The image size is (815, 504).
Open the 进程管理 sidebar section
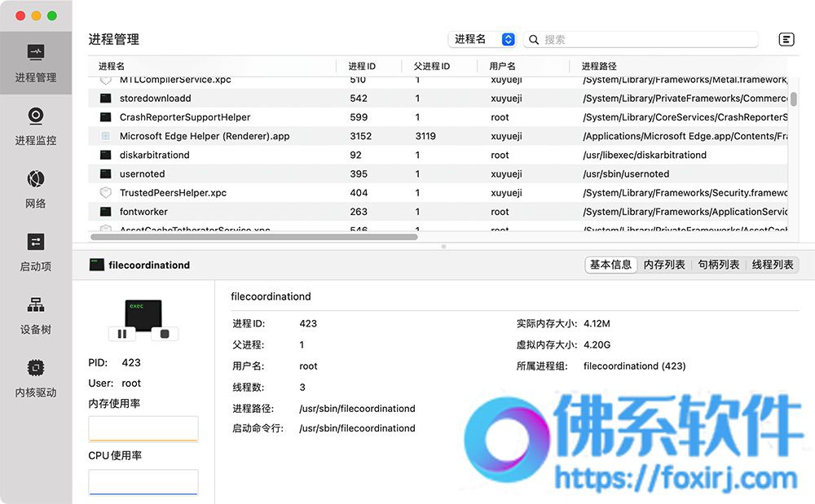coord(36,64)
